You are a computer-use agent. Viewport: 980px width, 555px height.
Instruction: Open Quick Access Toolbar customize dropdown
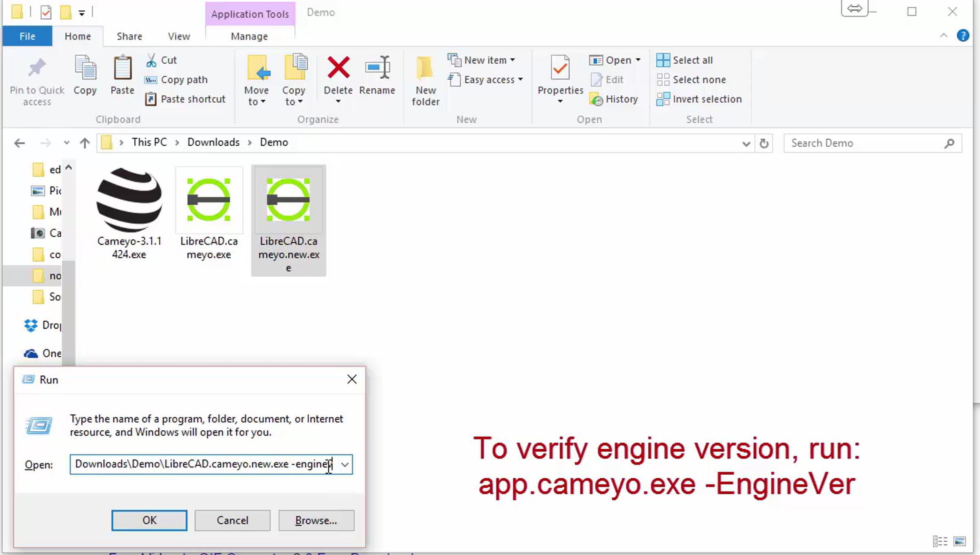pos(82,13)
